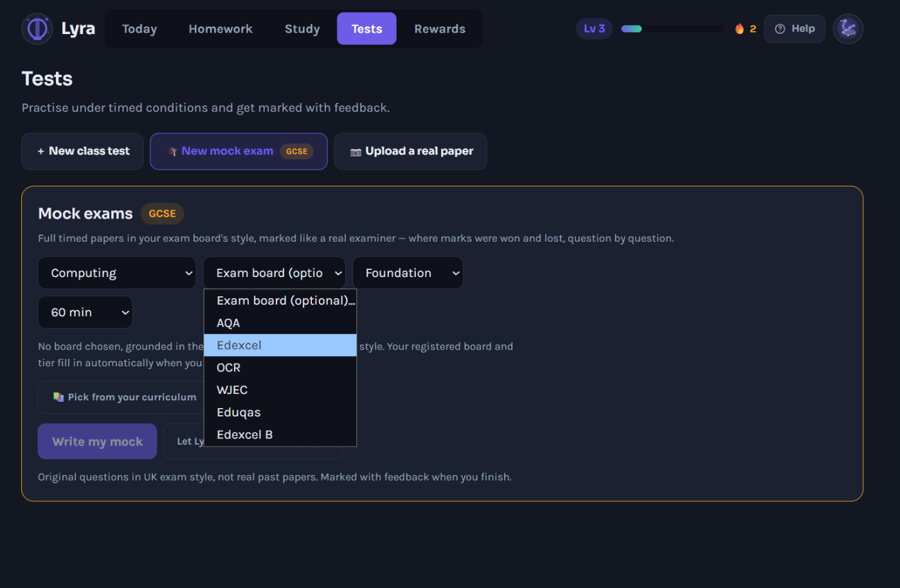Click the Lyra logo icon
900x588 pixels.
(x=37, y=29)
